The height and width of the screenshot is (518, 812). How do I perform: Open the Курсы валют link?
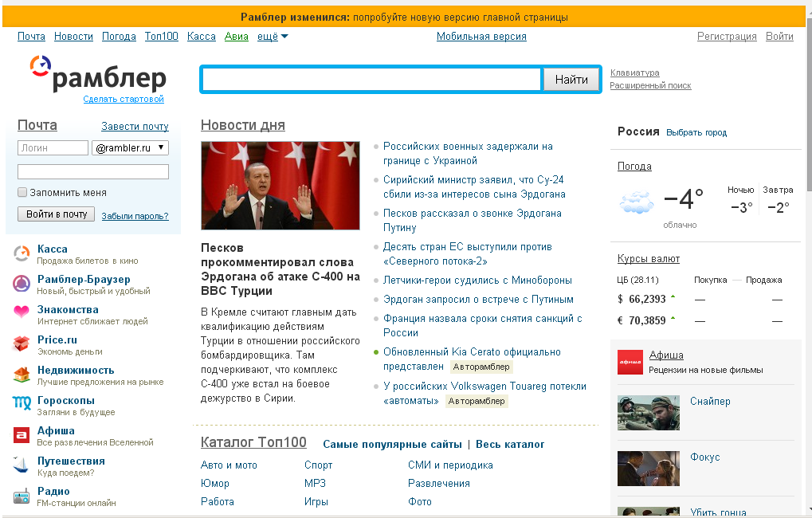[649, 258]
